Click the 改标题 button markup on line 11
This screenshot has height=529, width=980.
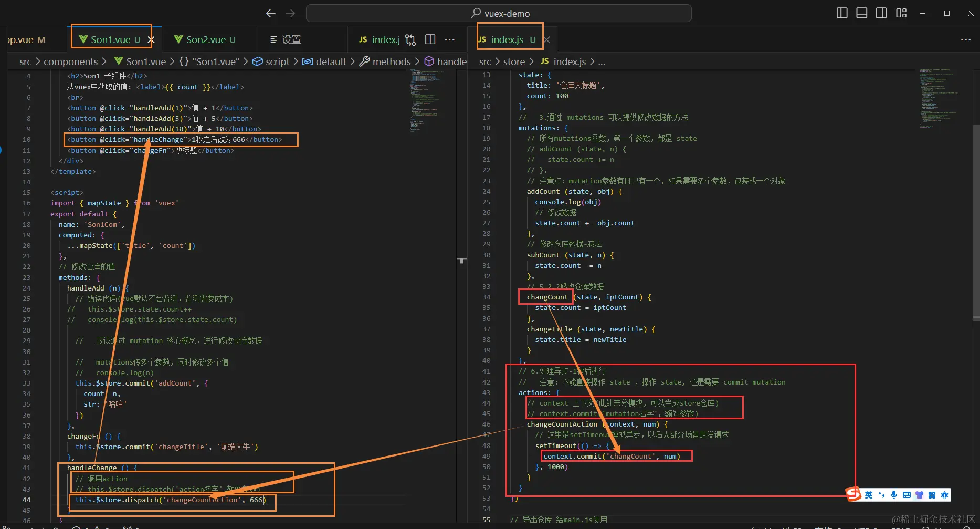[150, 150]
